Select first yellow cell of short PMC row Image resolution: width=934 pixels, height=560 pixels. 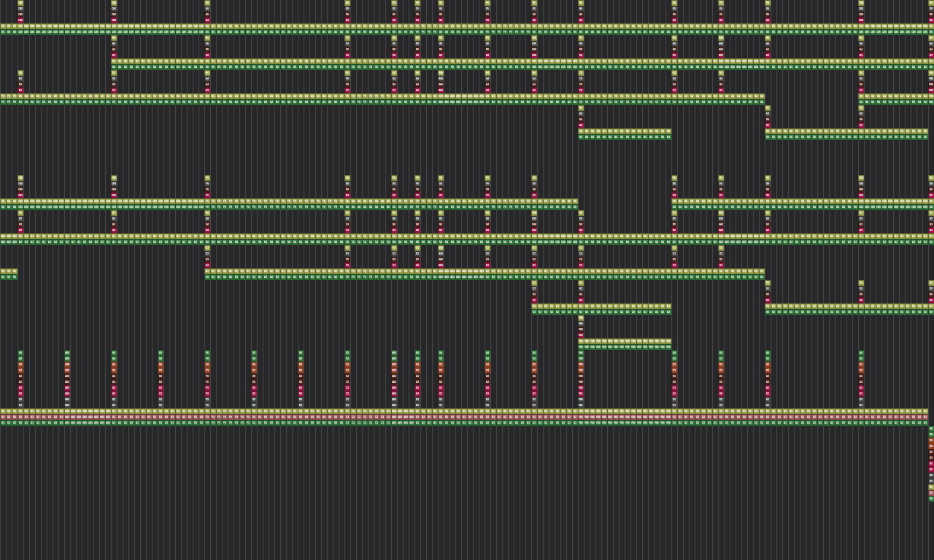click(x=581, y=341)
